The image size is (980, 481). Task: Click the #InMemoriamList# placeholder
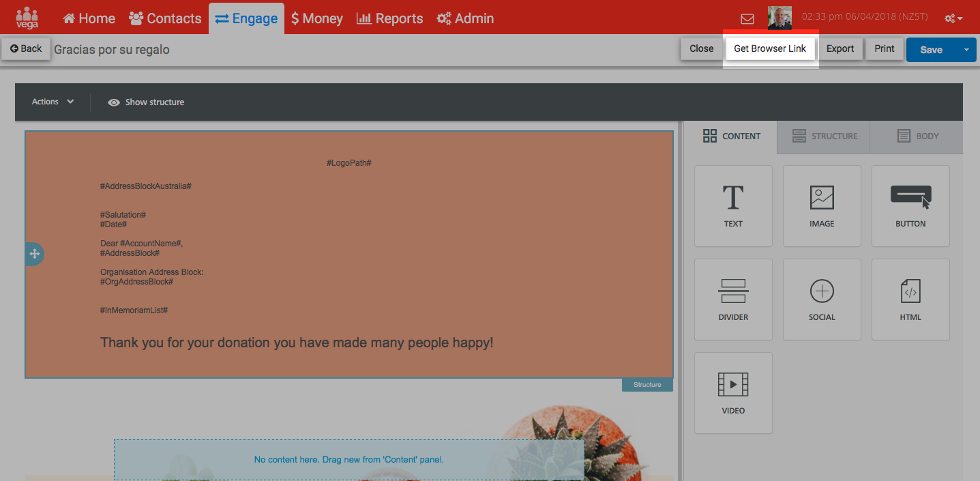pyautogui.click(x=134, y=310)
